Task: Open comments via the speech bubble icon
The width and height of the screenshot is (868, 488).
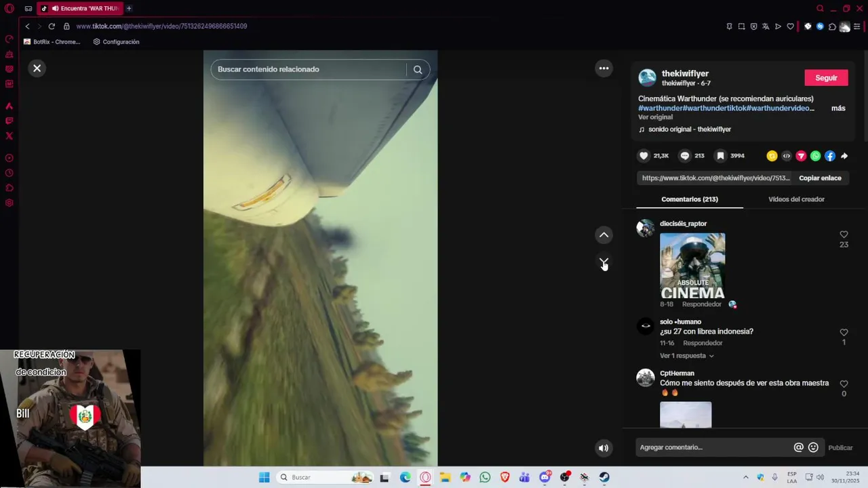Action: pos(685,156)
